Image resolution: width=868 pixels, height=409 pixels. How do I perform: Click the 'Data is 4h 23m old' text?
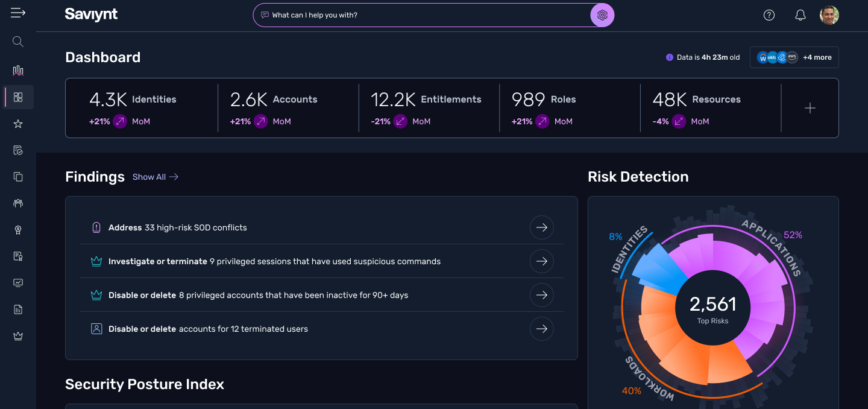coord(708,57)
